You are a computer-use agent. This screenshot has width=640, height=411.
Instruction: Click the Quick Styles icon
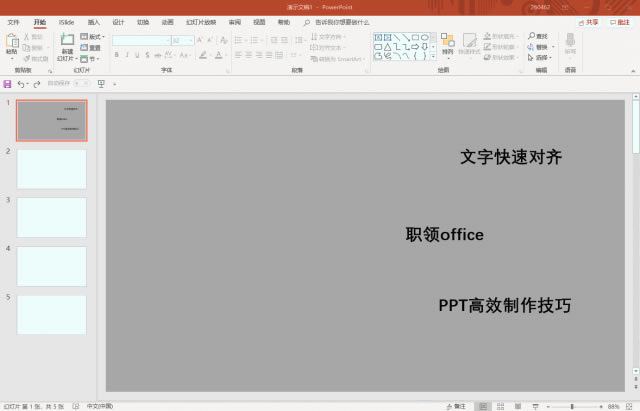[x=469, y=40]
